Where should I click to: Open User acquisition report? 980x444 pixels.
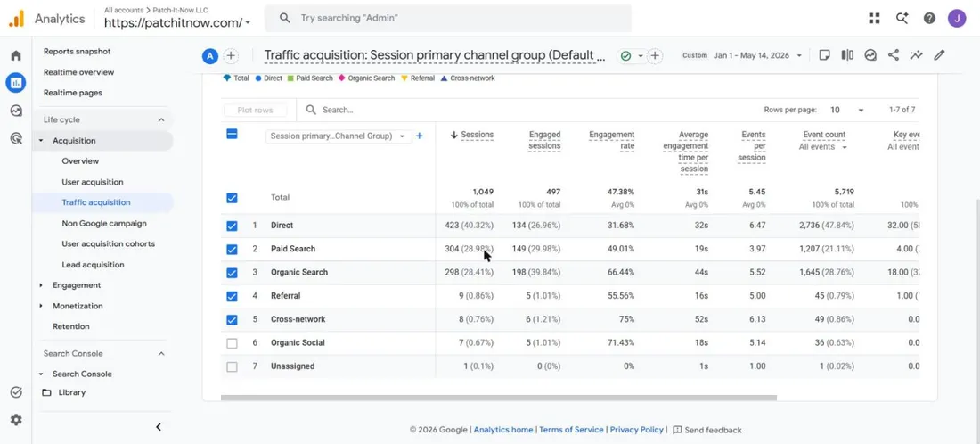(x=93, y=182)
